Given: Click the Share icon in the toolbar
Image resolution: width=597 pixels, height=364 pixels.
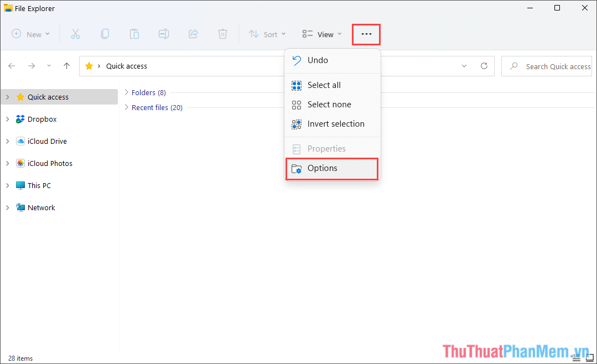Looking at the screenshot, I should click(193, 34).
